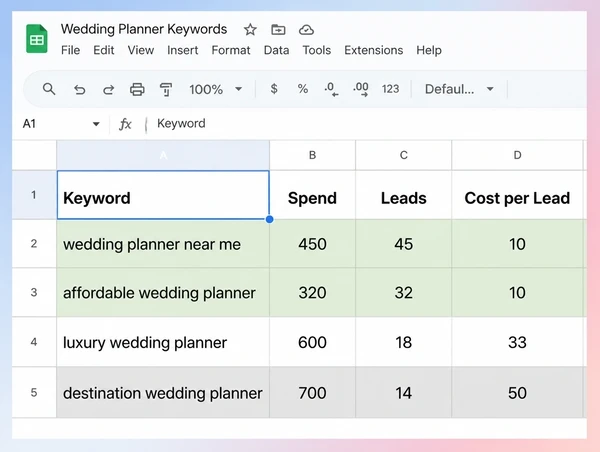Viewport: 600px width, 452px height.
Task: Open the Tools menu
Action: pyautogui.click(x=316, y=50)
